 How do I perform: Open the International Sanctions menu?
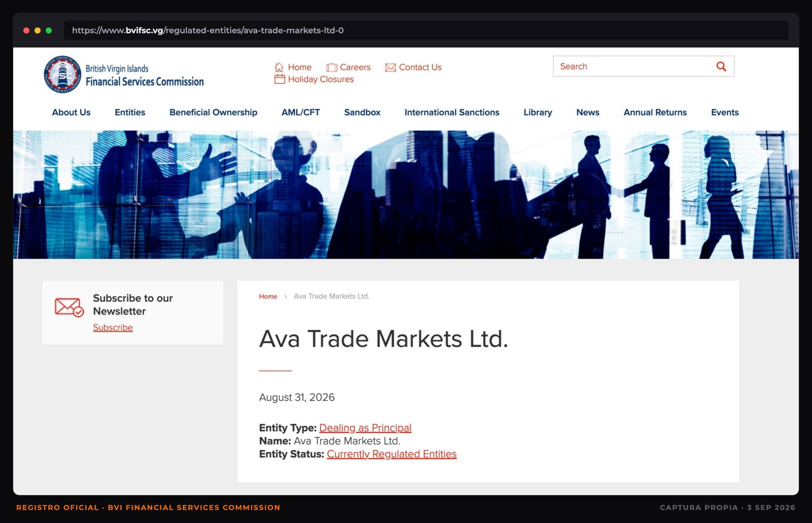(x=452, y=112)
